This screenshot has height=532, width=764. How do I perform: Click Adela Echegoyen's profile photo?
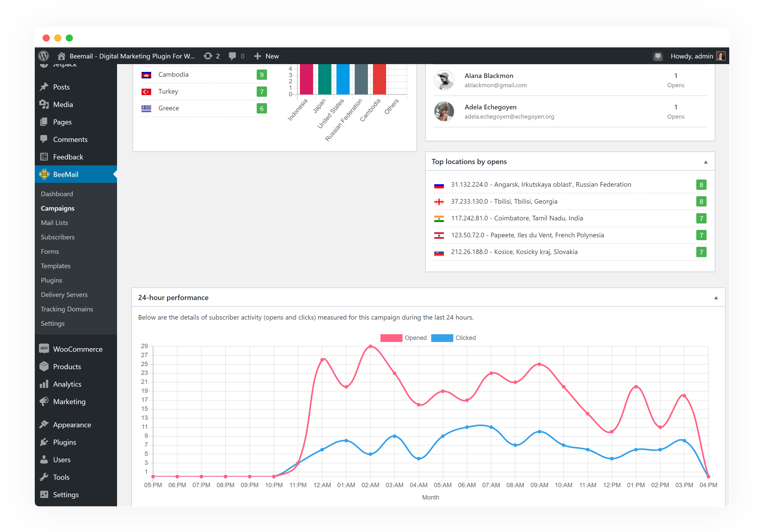click(444, 111)
